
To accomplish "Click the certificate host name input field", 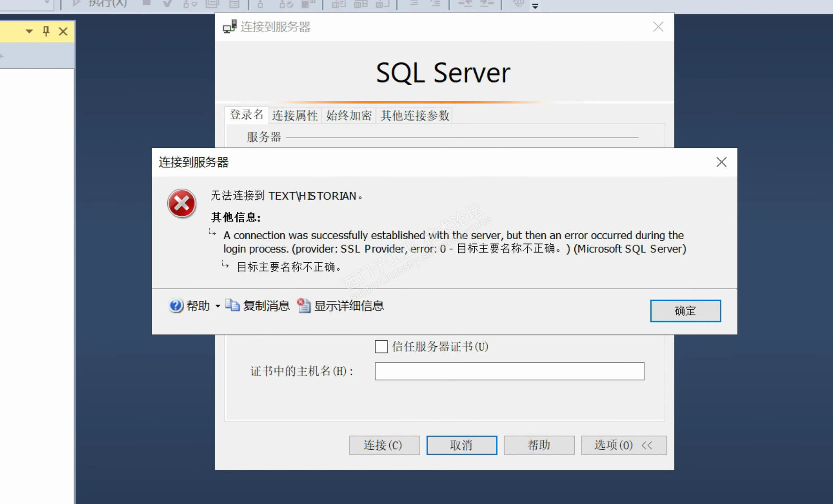I will (x=509, y=371).
